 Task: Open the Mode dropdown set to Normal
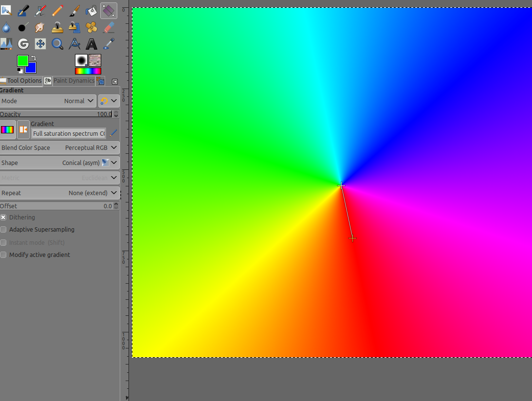pyautogui.click(x=48, y=101)
